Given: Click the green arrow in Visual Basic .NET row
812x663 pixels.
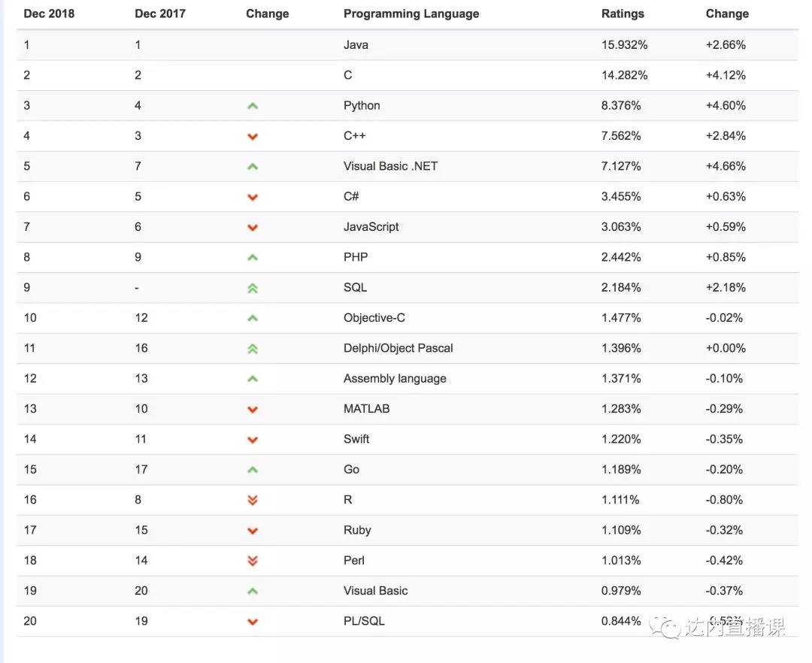Looking at the screenshot, I should coord(252,167).
